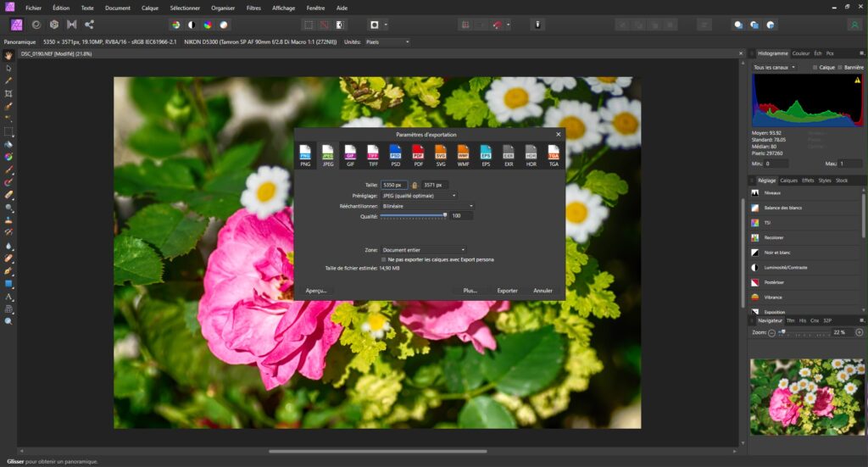The width and height of the screenshot is (868, 467).
Task: Toggle the Bannière checkbox in Histogramme
Action: (839, 68)
